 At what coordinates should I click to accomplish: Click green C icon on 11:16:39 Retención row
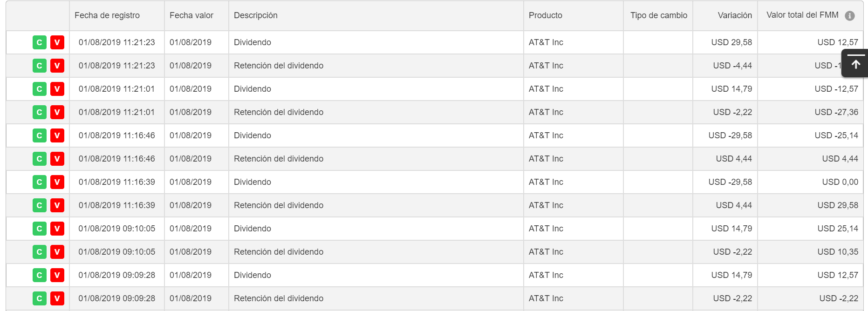(40, 205)
